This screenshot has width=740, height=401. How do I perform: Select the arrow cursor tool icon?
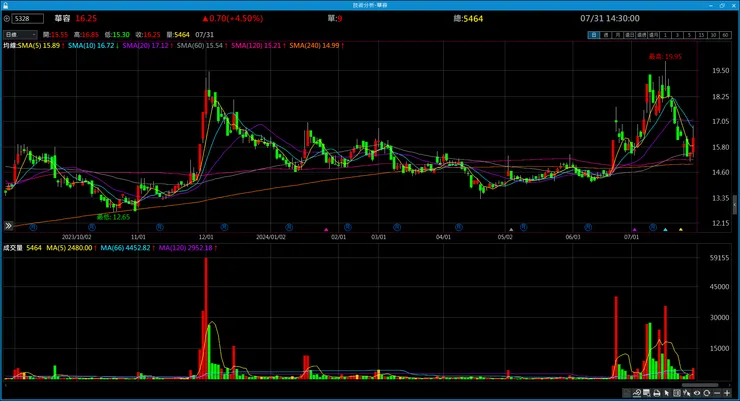point(667,393)
